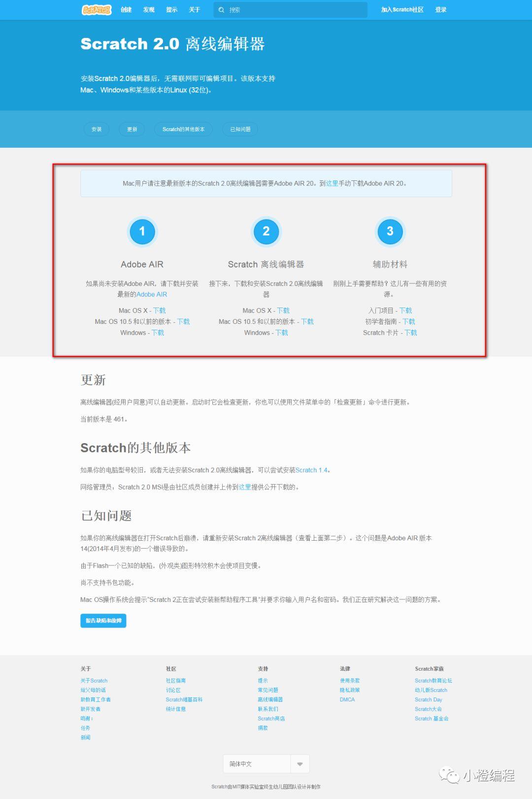
Task: Download Adobe AIR for Mac OS X
Action: tap(160, 311)
